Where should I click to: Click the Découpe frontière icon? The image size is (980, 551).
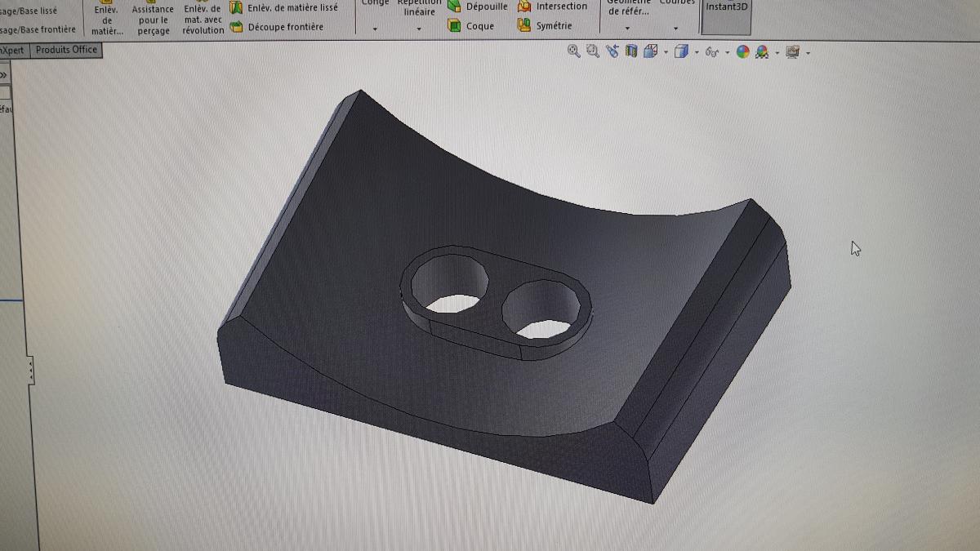236,27
